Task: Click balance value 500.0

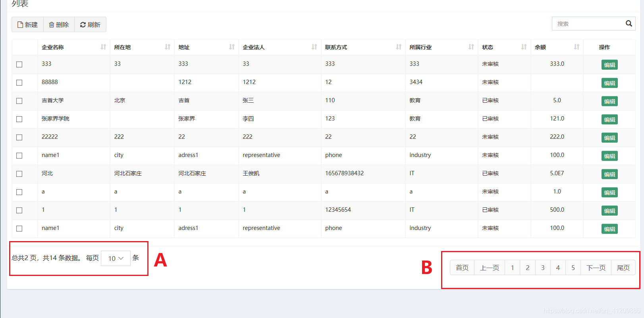Action: [557, 210]
